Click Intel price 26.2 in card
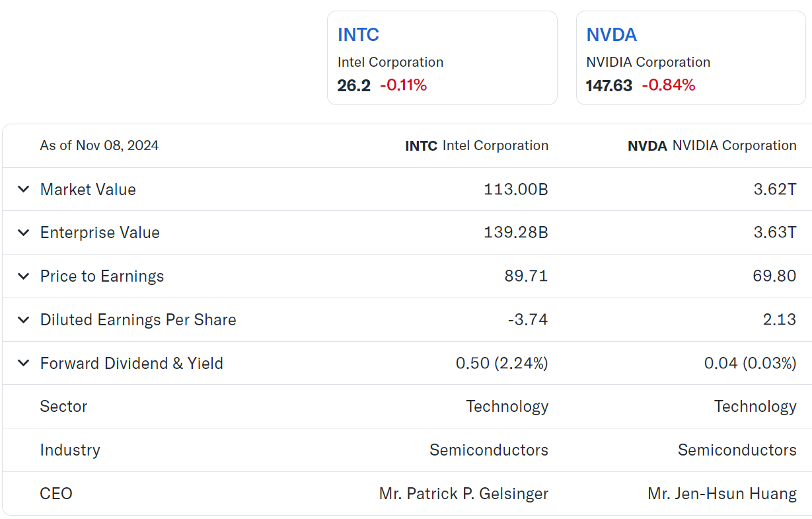 tap(354, 85)
